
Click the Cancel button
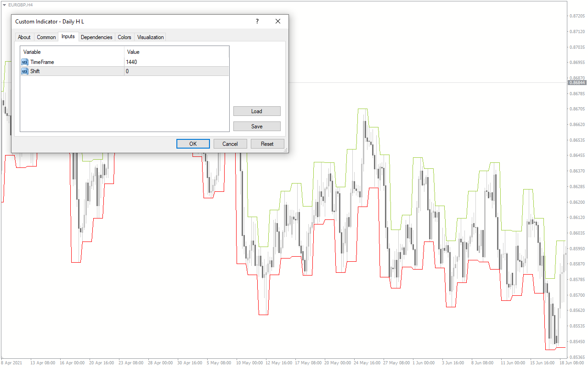(230, 144)
